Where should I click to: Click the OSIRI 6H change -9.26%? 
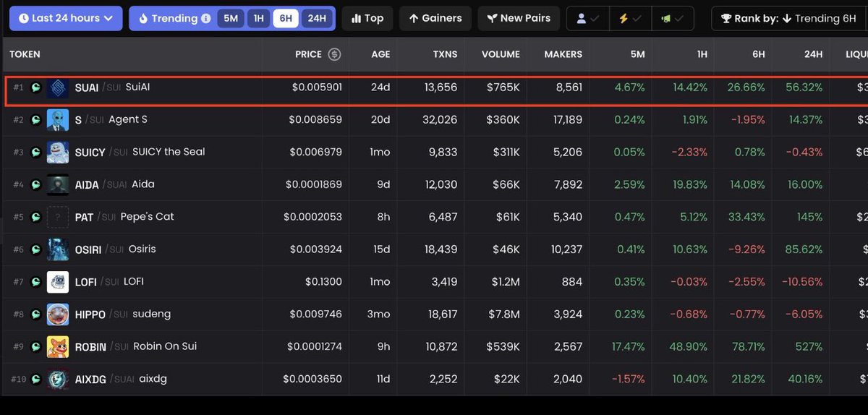pyautogui.click(x=746, y=249)
